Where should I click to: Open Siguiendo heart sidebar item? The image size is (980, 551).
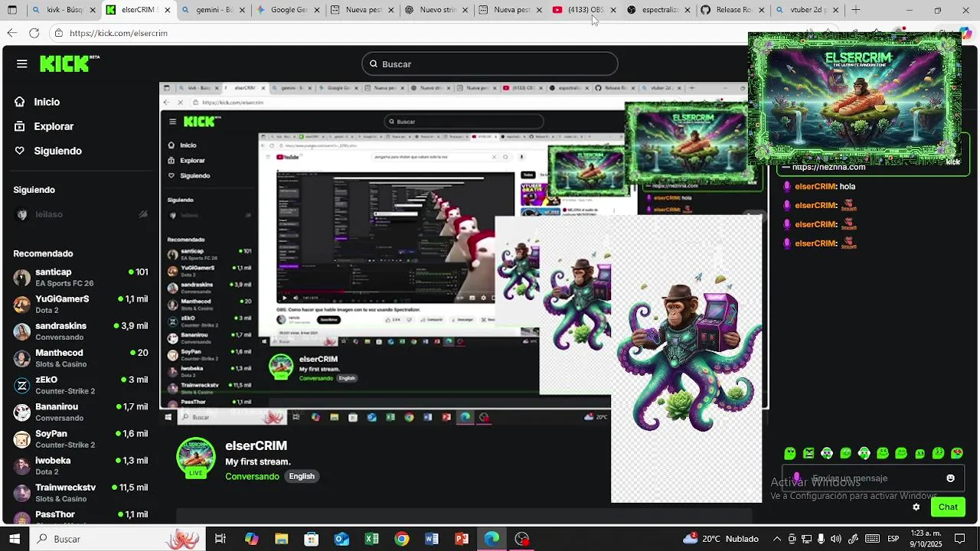pyautogui.click(x=47, y=151)
